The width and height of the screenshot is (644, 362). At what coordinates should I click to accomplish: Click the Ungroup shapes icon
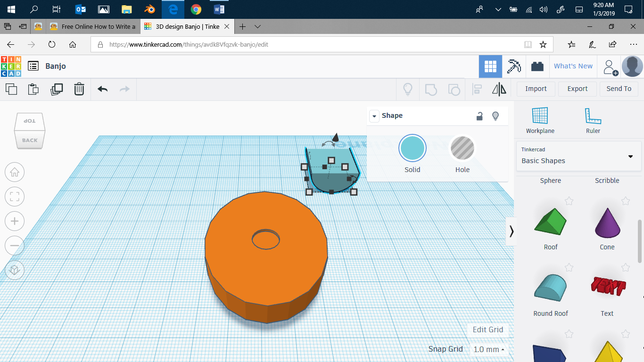click(x=454, y=89)
